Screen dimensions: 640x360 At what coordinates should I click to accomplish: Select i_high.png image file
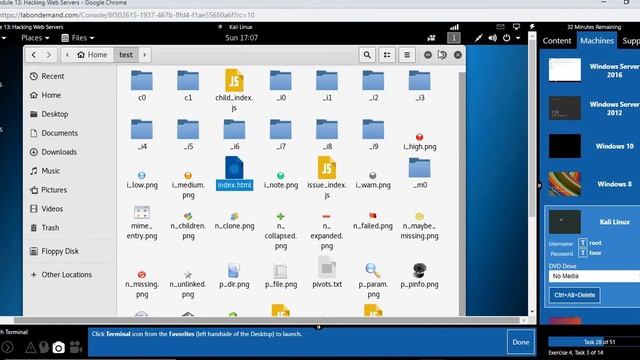419,142
